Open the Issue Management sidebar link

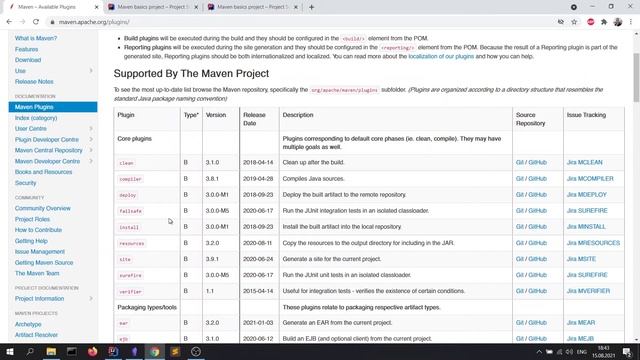pos(40,251)
